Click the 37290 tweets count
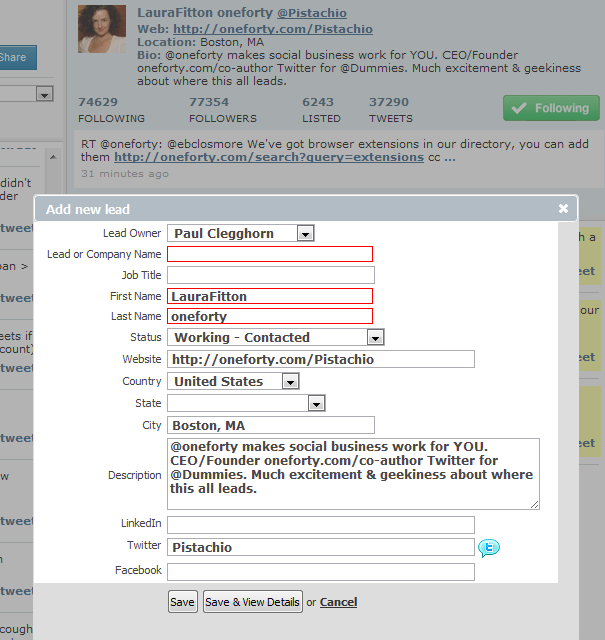Image resolution: width=605 pixels, height=640 pixels. (389, 102)
